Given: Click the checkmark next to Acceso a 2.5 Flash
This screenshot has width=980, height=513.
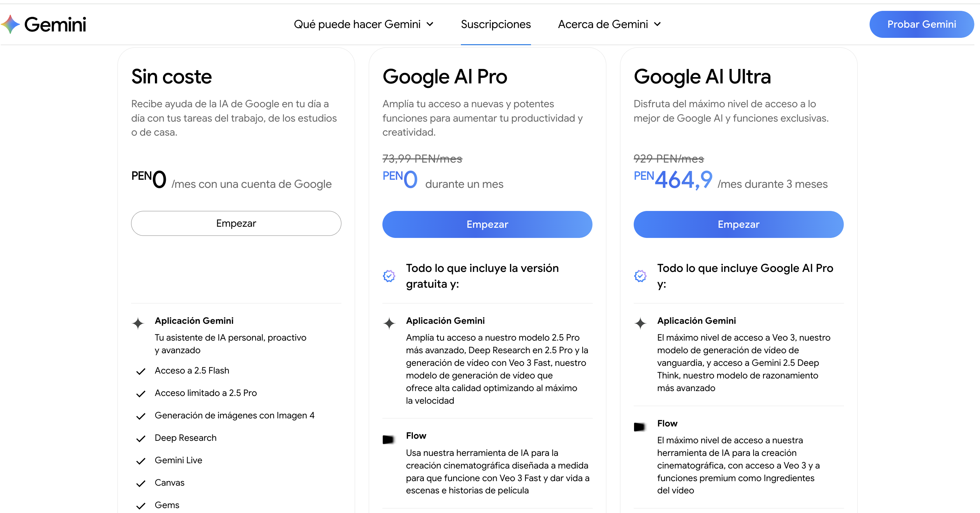Looking at the screenshot, I should (141, 371).
